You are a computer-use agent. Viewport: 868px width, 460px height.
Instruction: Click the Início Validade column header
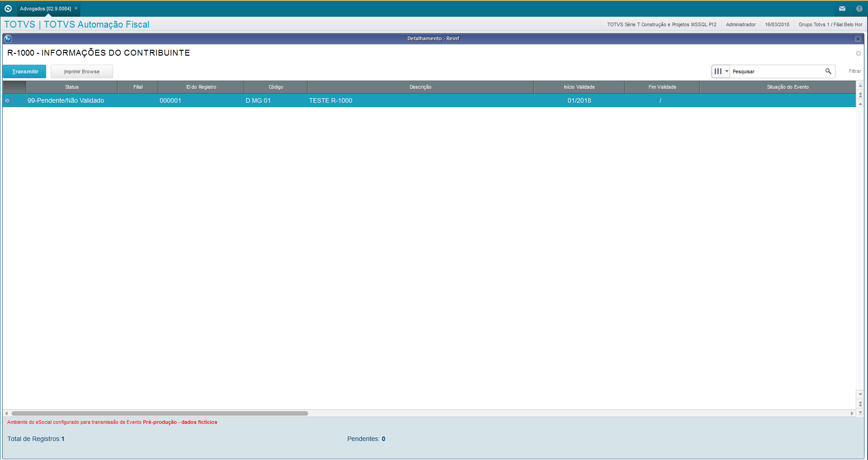579,87
